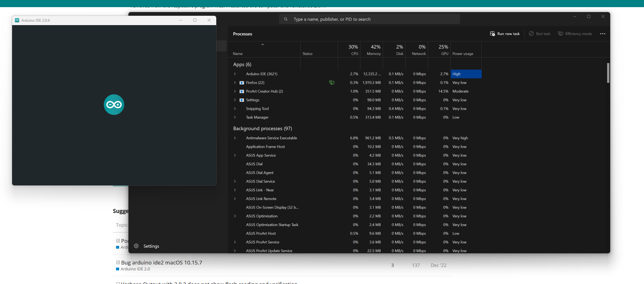
Task: Click the End task circle icon
Action: pyautogui.click(x=531, y=34)
